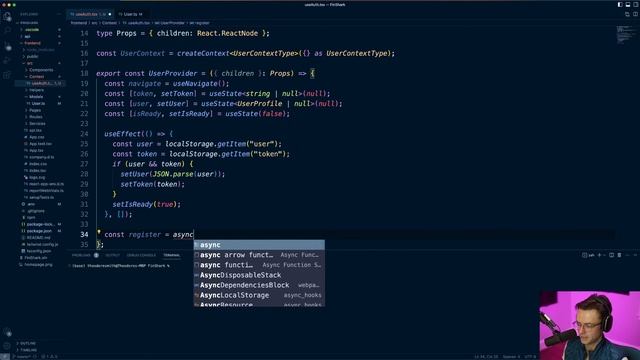Select the Terminal panel tab

pyautogui.click(x=171, y=255)
